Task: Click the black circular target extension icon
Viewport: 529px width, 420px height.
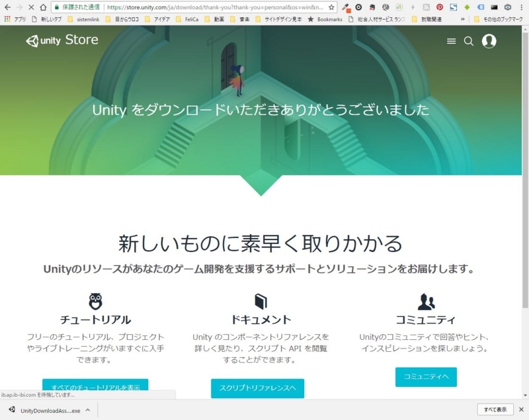Action: tap(358, 7)
